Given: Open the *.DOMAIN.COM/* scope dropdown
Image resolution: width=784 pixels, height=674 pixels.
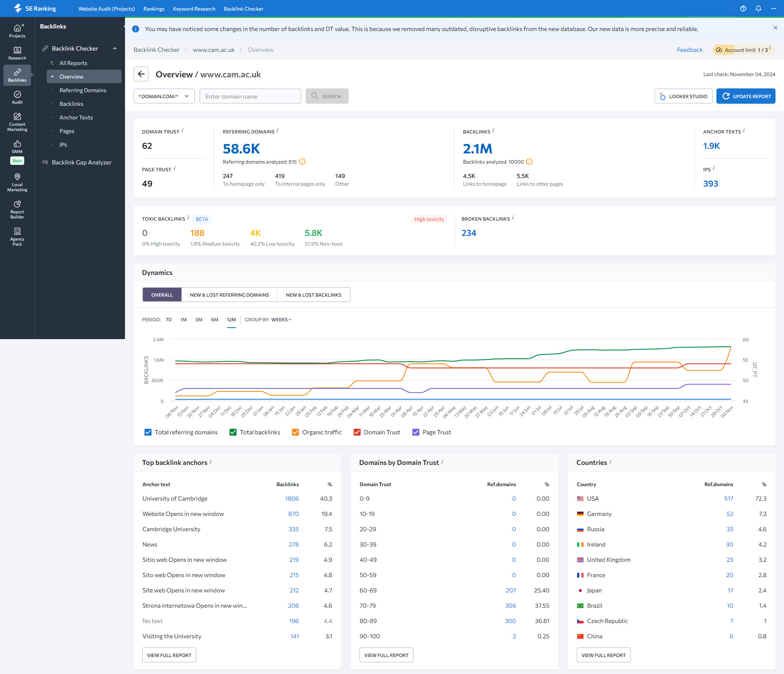Looking at the screenshot, I should pyautogui.click(x=164, y=96).
